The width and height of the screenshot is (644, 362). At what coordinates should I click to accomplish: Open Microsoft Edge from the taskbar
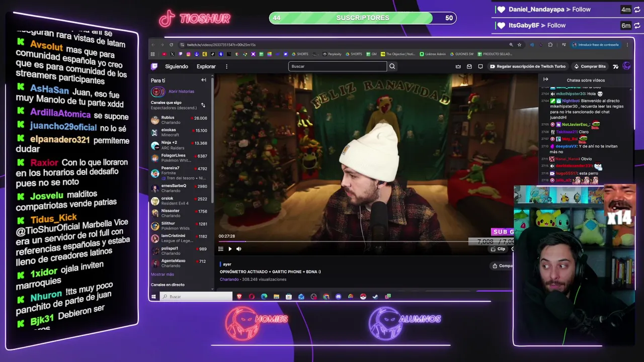coord(264,297)
